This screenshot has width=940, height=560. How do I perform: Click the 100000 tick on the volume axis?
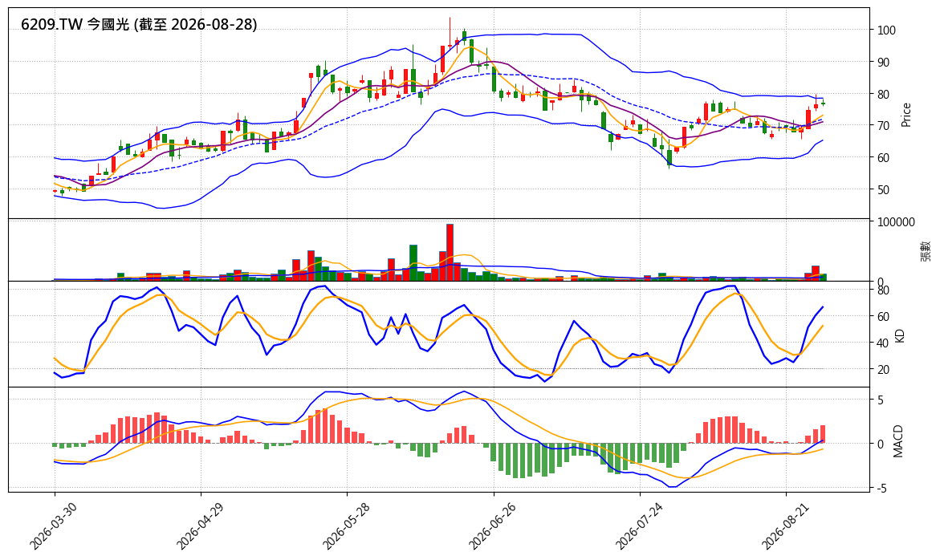pyautogui.click(x=896, y=222)
